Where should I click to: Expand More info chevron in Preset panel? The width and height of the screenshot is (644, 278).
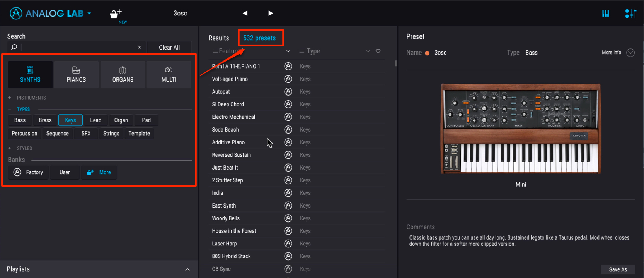pos(630,53)
